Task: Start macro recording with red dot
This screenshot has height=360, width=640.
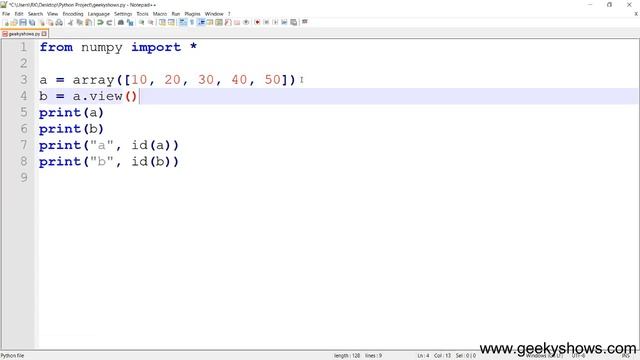Action: pyautogui.click(x=258, y=22)
